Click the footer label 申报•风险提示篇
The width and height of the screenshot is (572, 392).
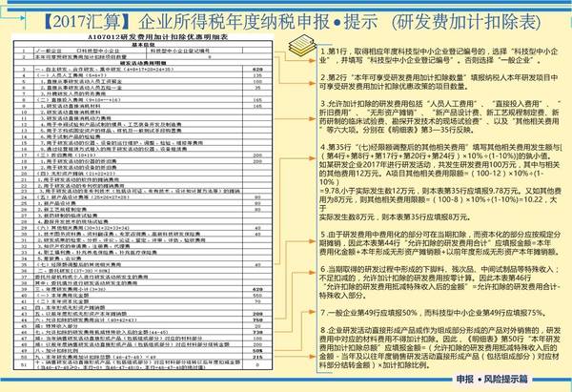(x=492, y=380)
